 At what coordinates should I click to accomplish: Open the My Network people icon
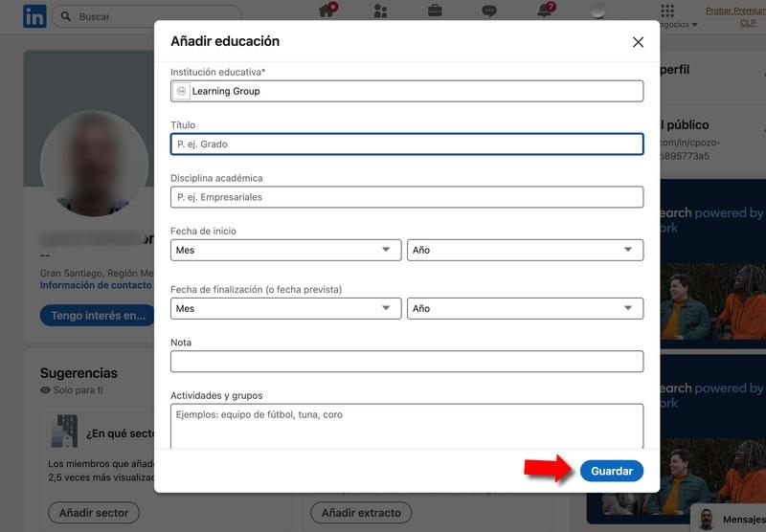pos(380,11)
